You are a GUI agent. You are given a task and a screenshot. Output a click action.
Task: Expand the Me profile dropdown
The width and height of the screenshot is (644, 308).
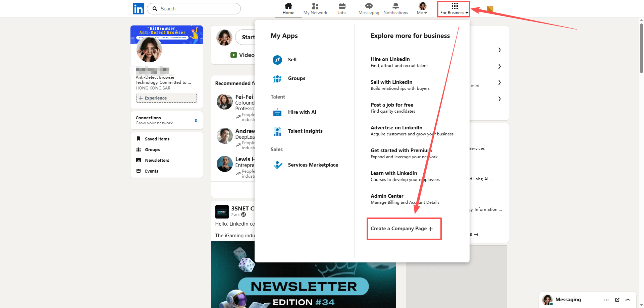point(422,9)
